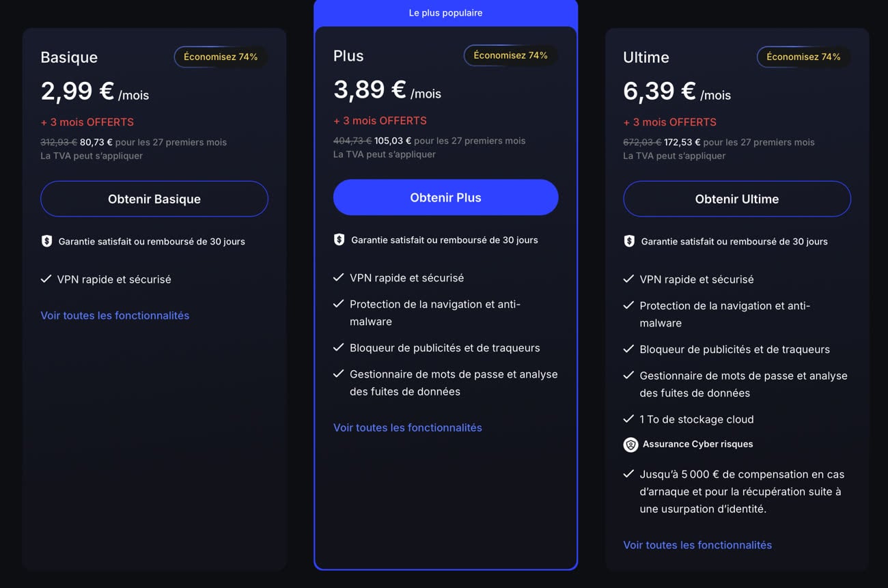This screenshot has height=588, width=888.
Task: Click the Ultime plan title
Action: coord(646,57)
